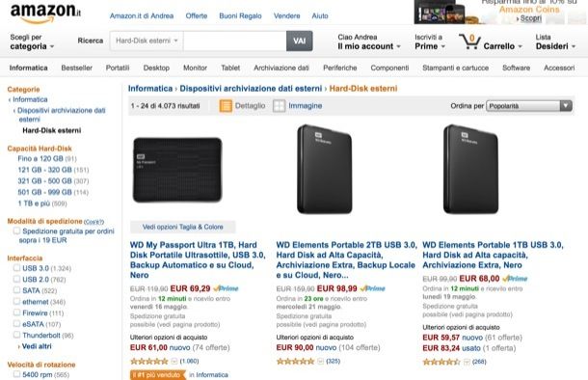Open Vedi opzioni Taglia & Colore
The width and height of the screenshot is (588, 380).
point(182,227)
